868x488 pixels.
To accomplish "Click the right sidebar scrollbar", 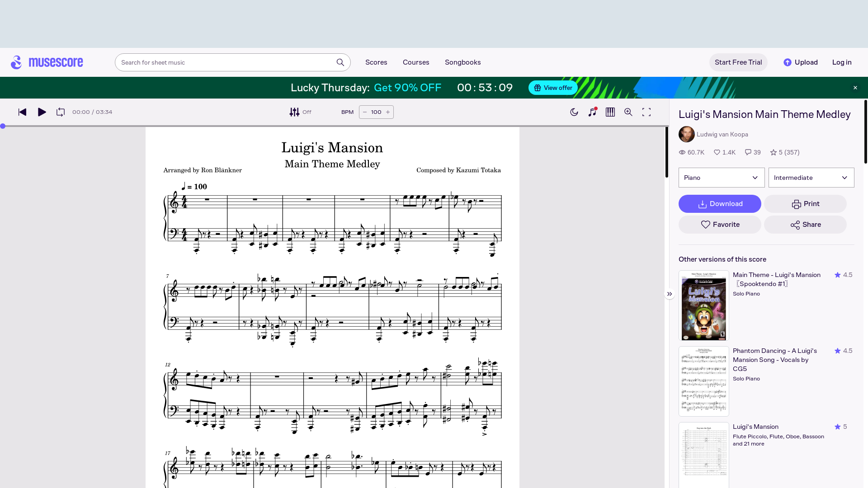I will 866,131.
